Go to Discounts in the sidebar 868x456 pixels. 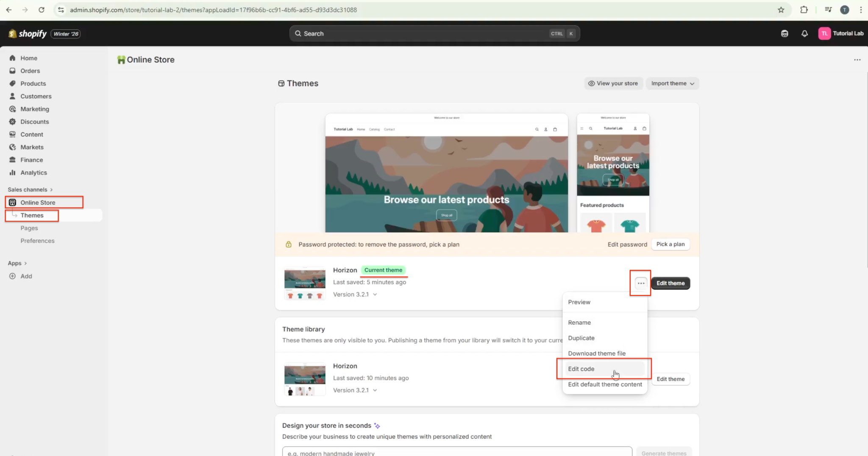click(35, 122)
